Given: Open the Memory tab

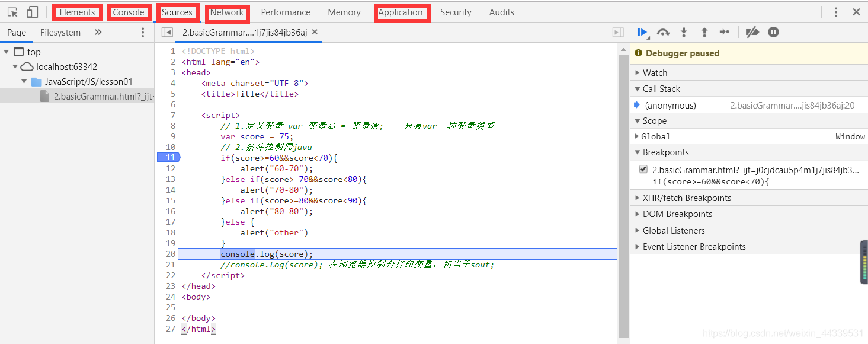Looking at the screenshot, I should tap(344, 12).
